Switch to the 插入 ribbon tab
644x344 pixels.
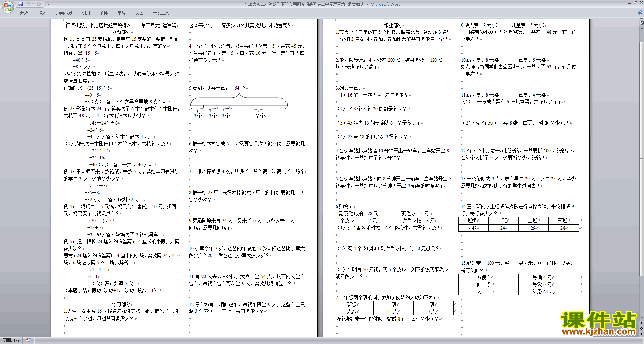point(42,13)
